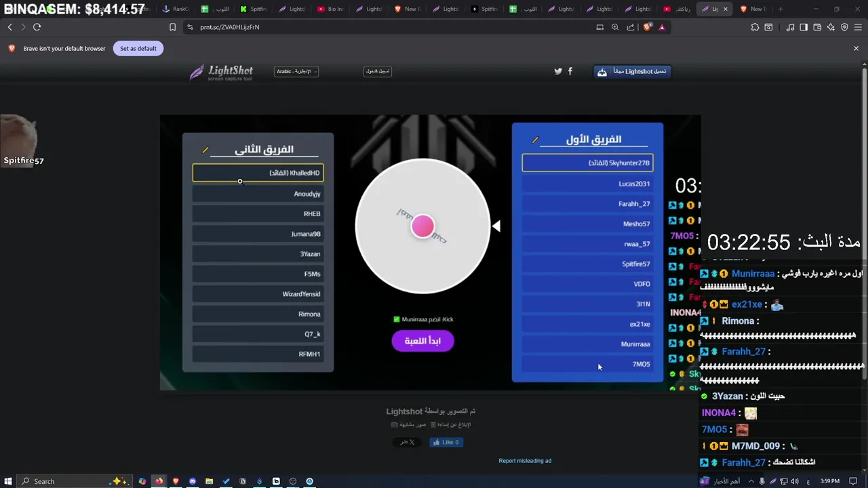Select Spitfire57 in first team list
The image size is (868, 488).
pyautogui.click(x=587, y=264)
